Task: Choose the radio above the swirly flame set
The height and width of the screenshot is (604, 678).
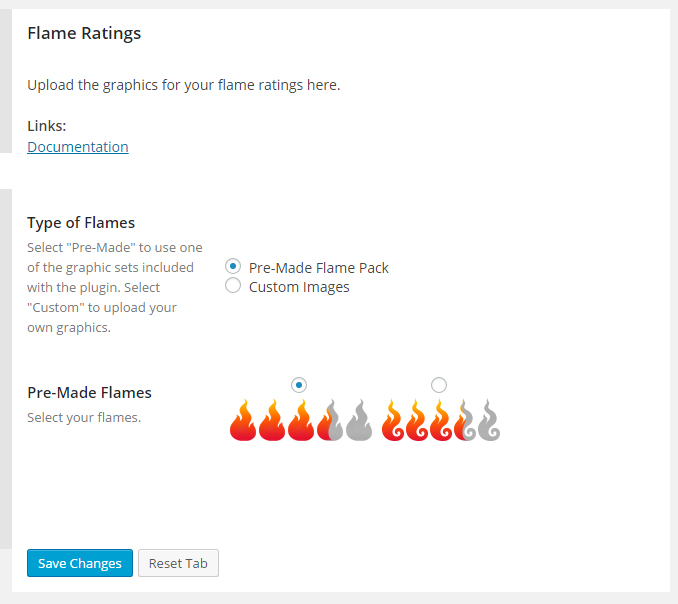Action: (438, 385)
